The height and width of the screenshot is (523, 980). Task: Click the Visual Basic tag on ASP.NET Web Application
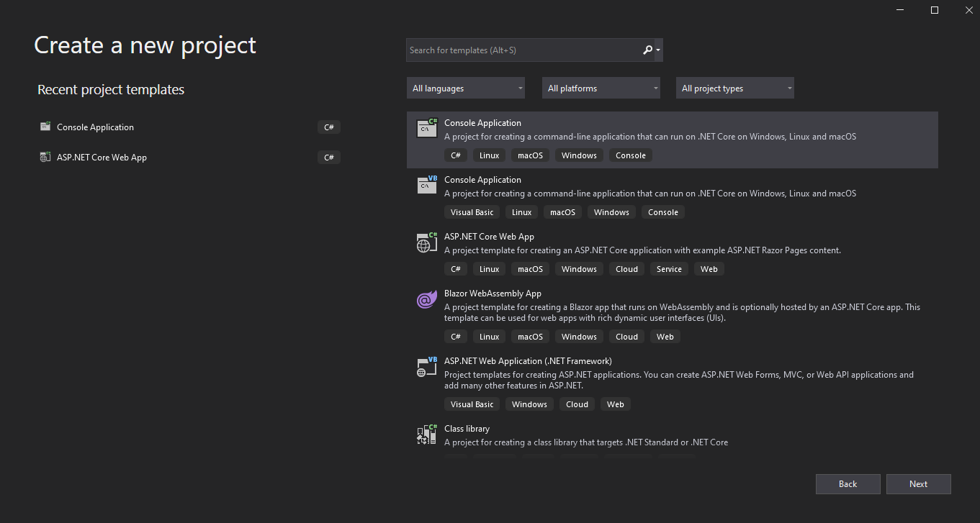point(472,404)
